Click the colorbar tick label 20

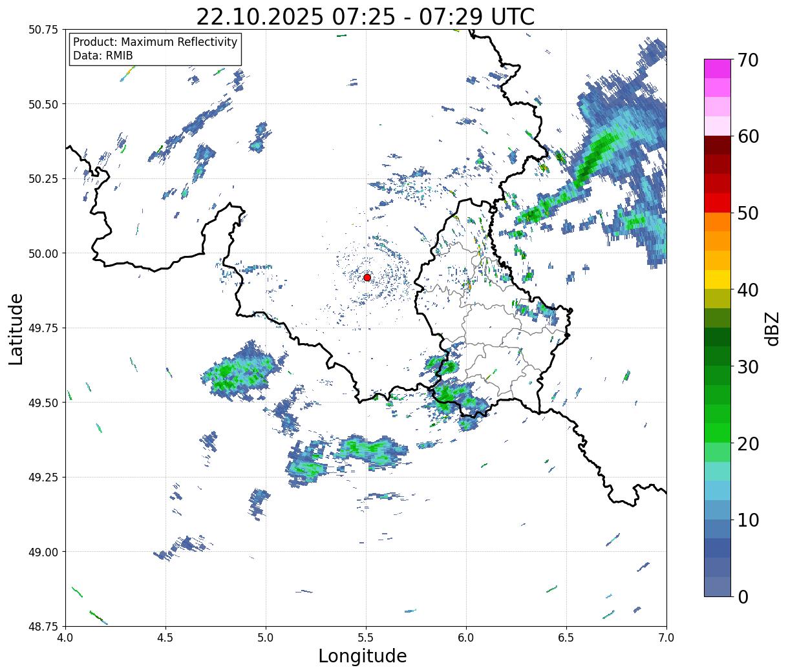747,443
